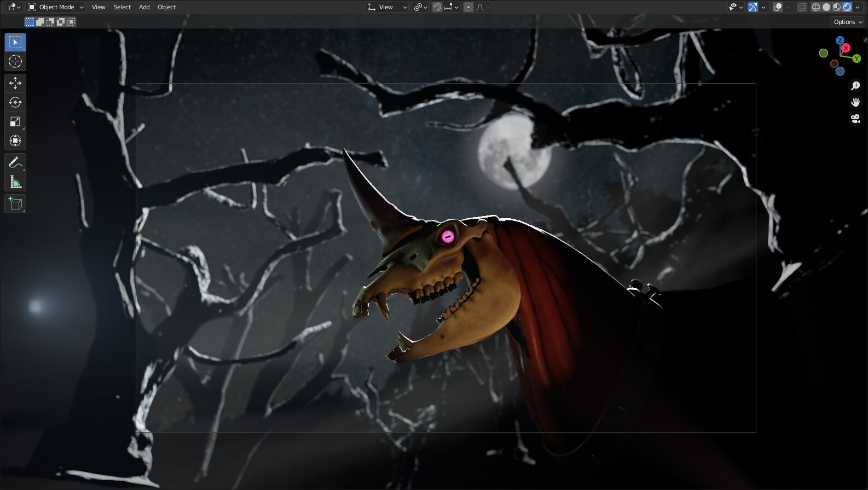The width and height of the screenshot is (868, 490).
Task: Click the red X axis gizmo
Action: click(846, 48)
